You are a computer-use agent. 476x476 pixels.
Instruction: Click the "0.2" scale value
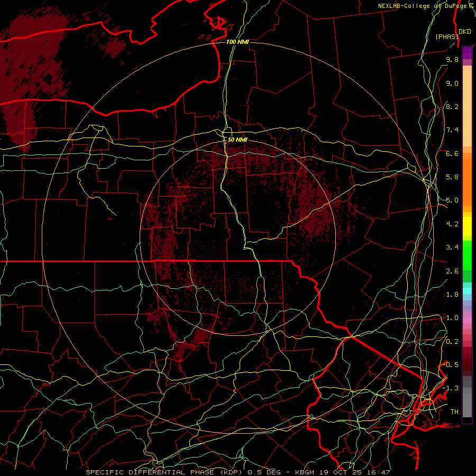click(x=452, y=342)
